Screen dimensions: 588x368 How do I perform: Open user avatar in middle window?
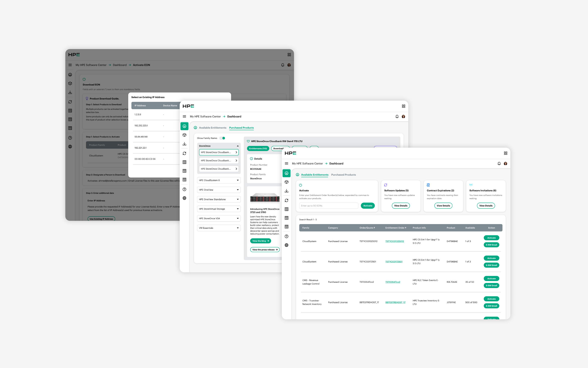403,117
